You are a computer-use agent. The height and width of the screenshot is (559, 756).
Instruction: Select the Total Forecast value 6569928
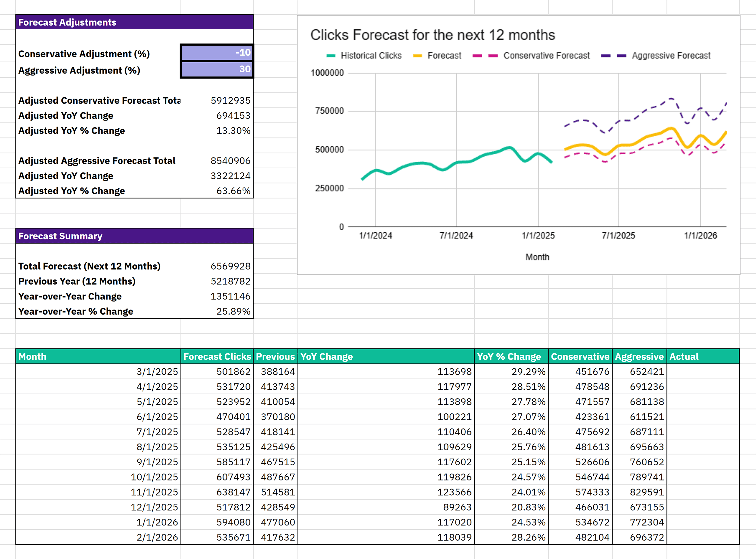(231, 266)
